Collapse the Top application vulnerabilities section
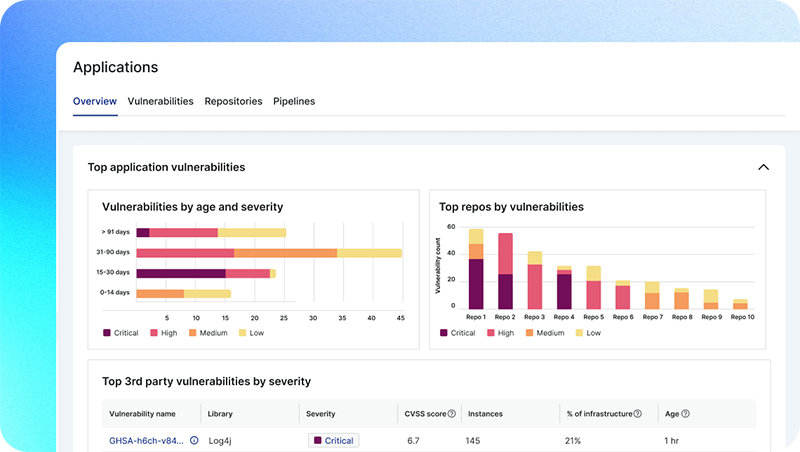Screen dimensions: 800x452 pyautogui.click(x=763, y=168)
